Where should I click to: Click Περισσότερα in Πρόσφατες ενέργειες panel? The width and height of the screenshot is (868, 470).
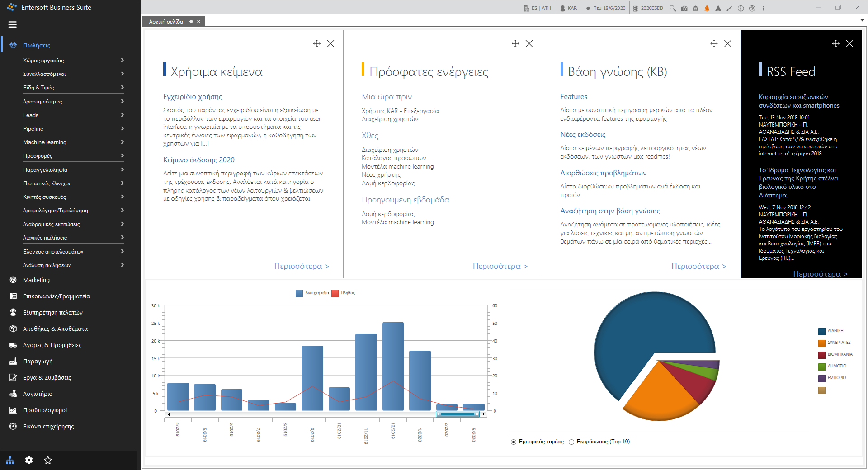coord(500,266)
